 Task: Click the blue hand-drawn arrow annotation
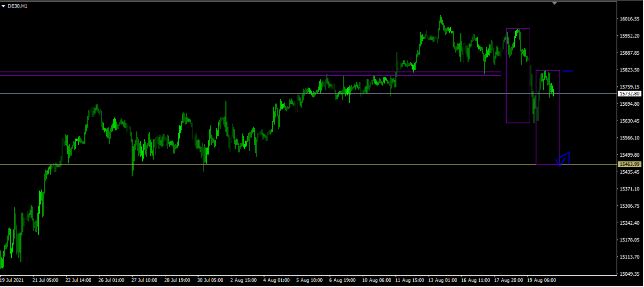coord(563,159)
